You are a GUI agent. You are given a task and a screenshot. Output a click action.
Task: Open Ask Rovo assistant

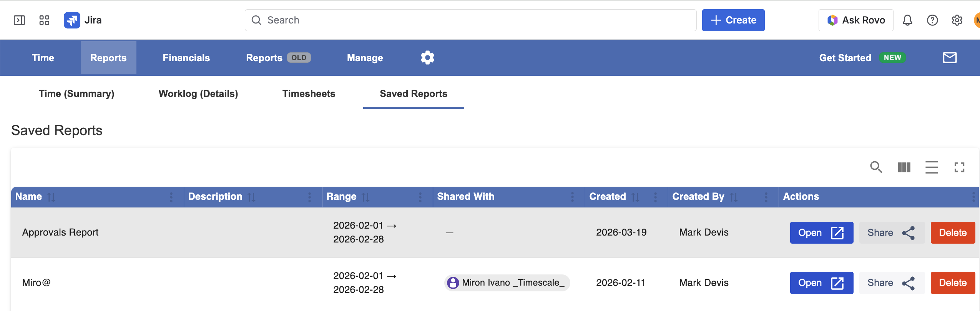point(856,20)
